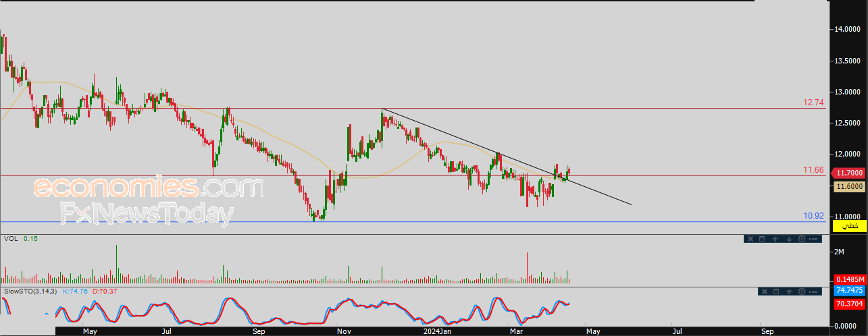Click the 74.7475 stochastic K tag
Screen dimensions: 868x336
click(x=850, y=290)
